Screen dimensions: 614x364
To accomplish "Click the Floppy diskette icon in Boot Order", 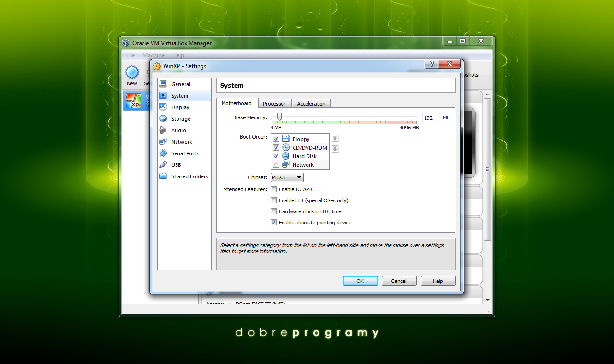I will pos(286,139).
